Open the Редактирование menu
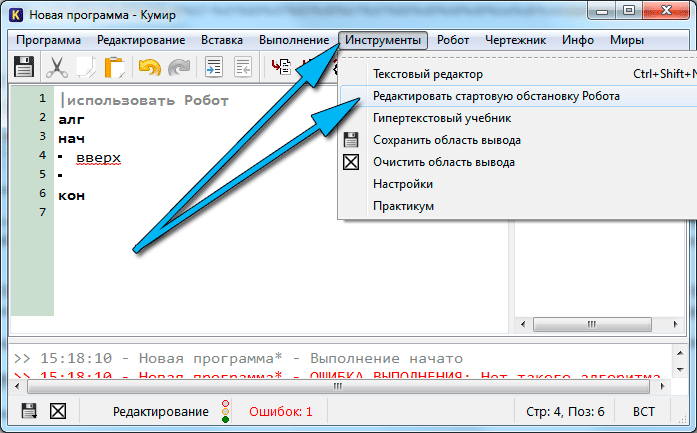The image size is (697, 433). [141, 40]
